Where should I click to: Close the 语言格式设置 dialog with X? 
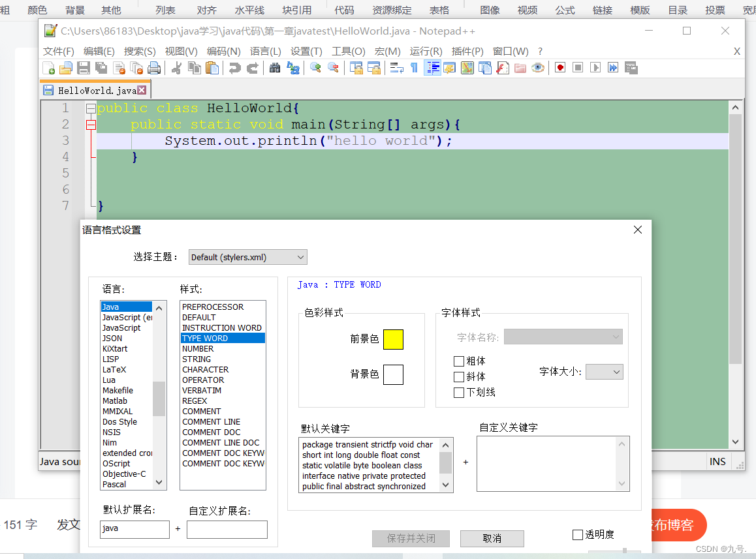click(637, 230)
